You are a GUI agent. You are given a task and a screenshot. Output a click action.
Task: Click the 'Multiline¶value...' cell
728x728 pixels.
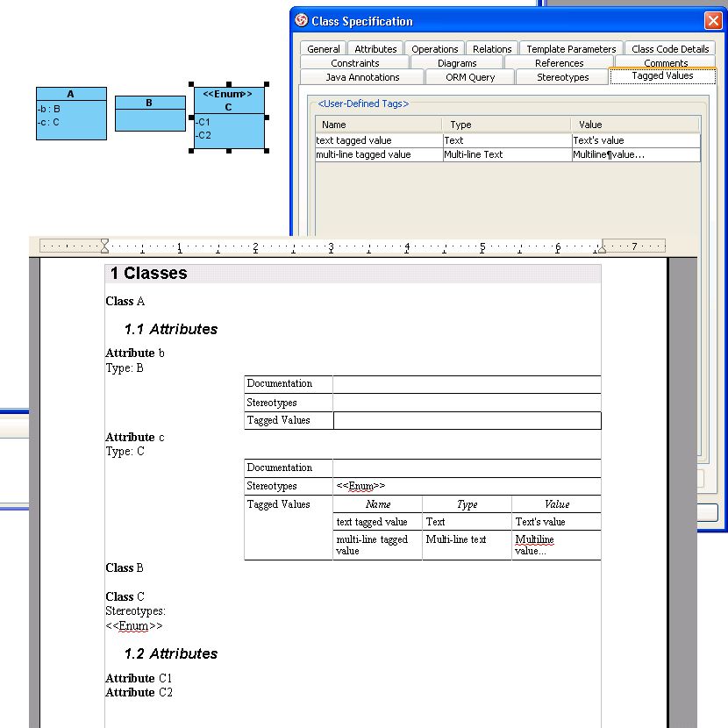[636, 154]
